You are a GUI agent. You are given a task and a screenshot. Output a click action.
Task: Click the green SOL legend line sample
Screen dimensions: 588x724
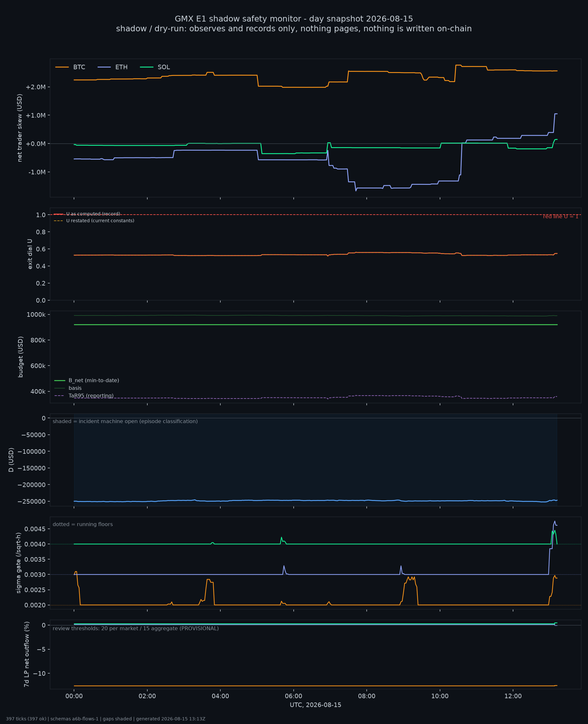[147, 67]
